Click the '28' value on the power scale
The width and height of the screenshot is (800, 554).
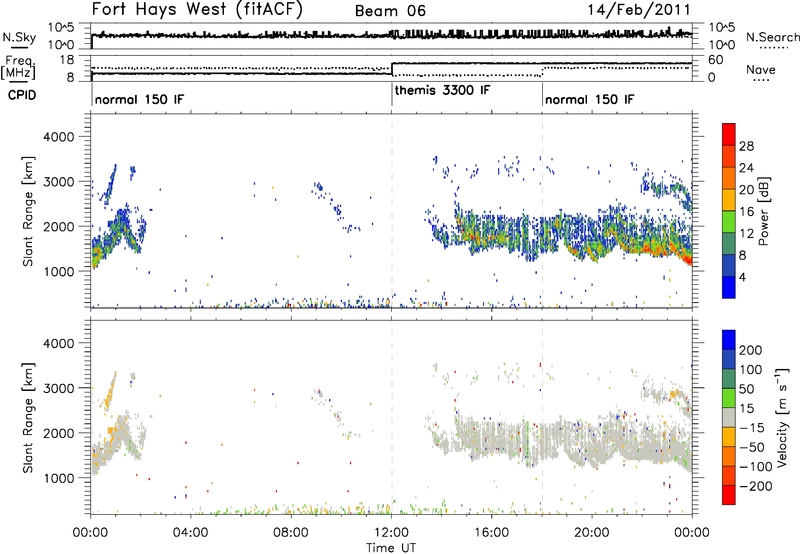pos(746,146)
